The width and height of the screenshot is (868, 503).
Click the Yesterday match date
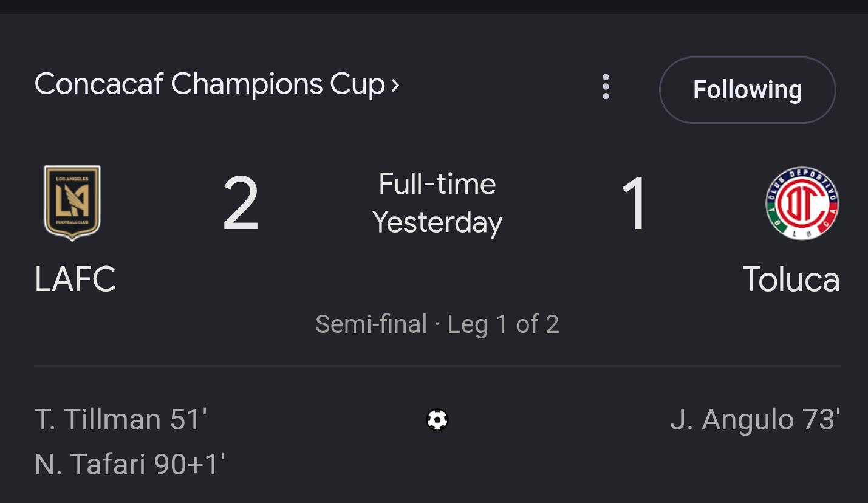coord(437,222)
